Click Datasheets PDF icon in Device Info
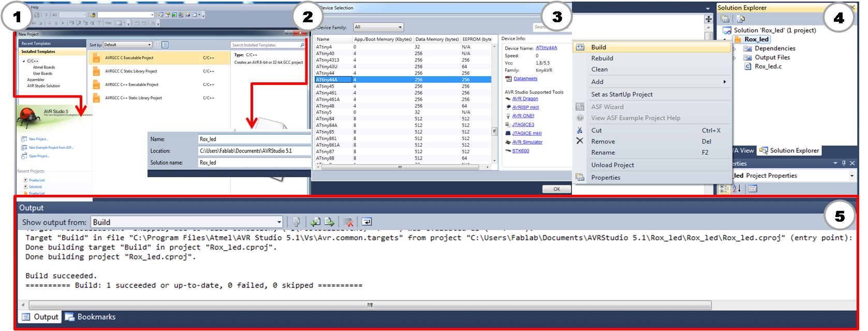 [508, 79]
